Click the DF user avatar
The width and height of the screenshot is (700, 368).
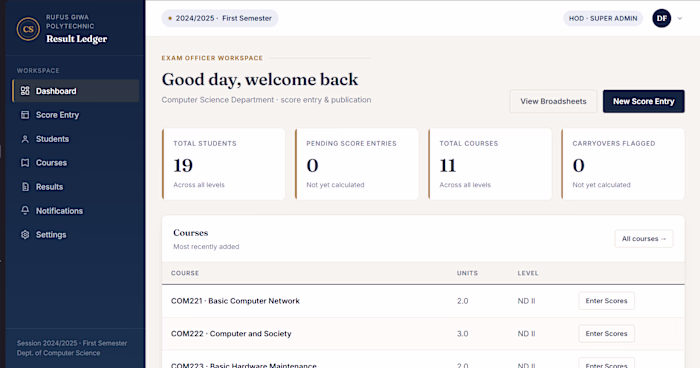tap(662, 18)
